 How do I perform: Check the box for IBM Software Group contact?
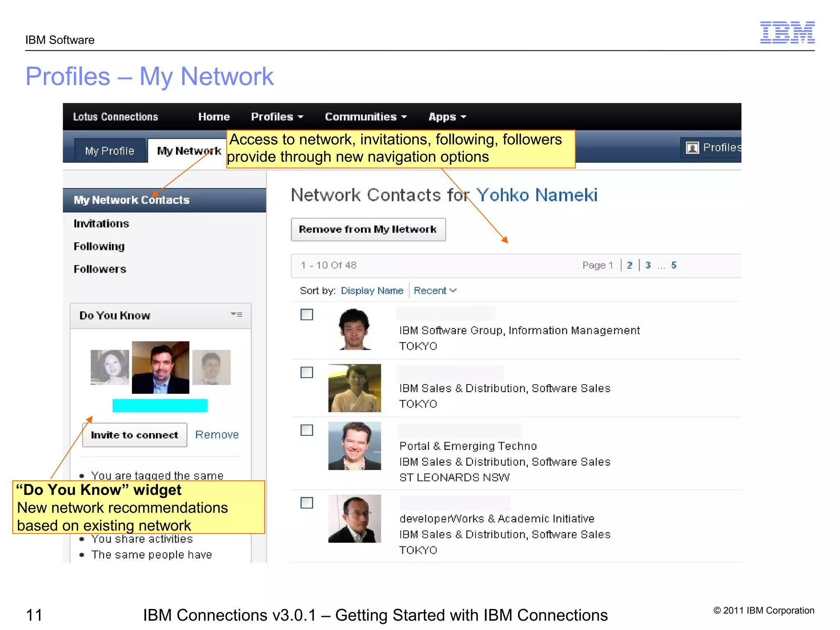[307, 315]
